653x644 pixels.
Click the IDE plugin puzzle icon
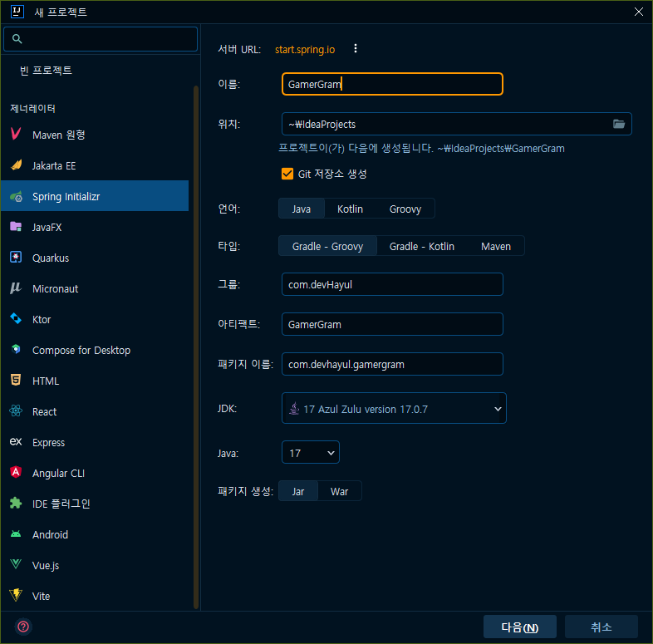(16, 504)
